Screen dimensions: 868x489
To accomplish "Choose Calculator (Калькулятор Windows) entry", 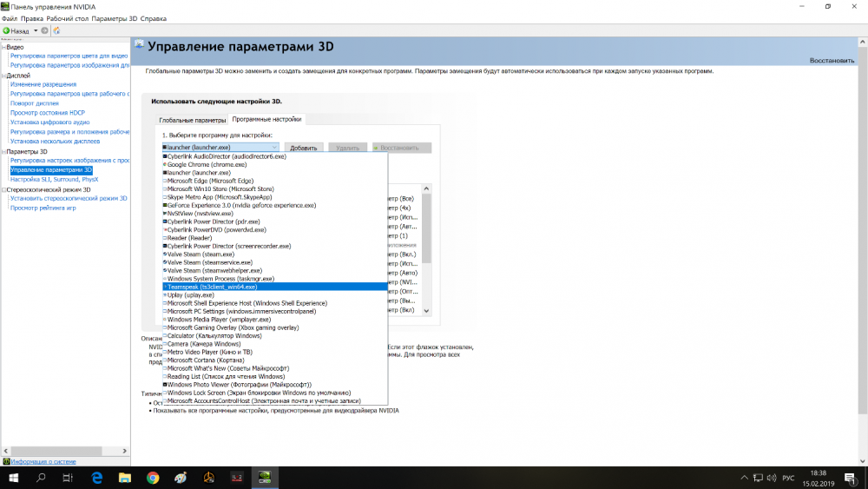I will coord(275,335).
